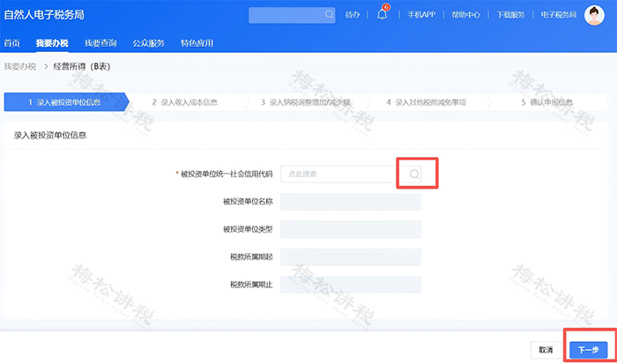Click 我要办税 in the breadcrumb
This screenshot has width=617, height=364.
20,66
